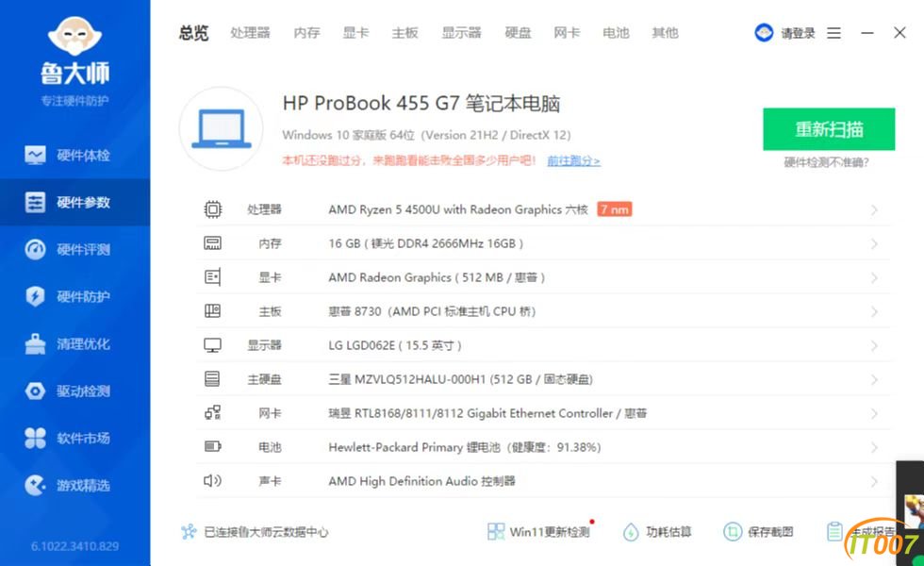
Task: Follow the 前往跑分 link
Action: (x=573, y=160)
